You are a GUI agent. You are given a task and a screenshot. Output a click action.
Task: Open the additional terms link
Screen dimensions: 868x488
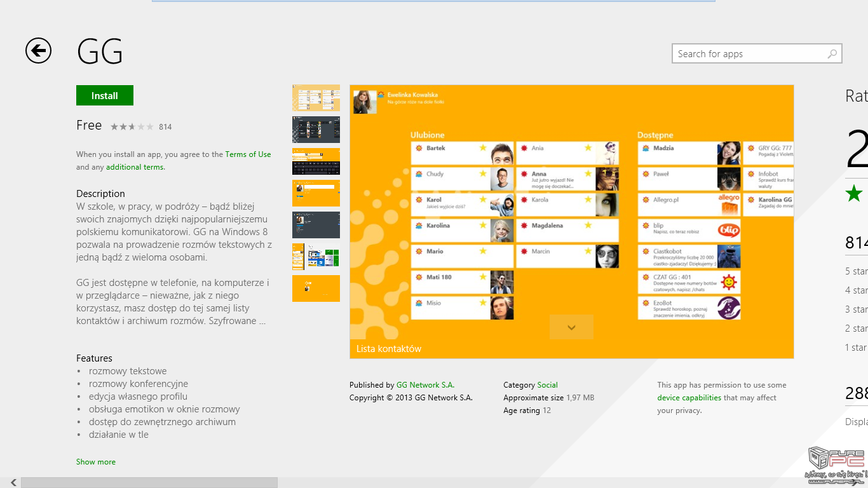(135, 167)
